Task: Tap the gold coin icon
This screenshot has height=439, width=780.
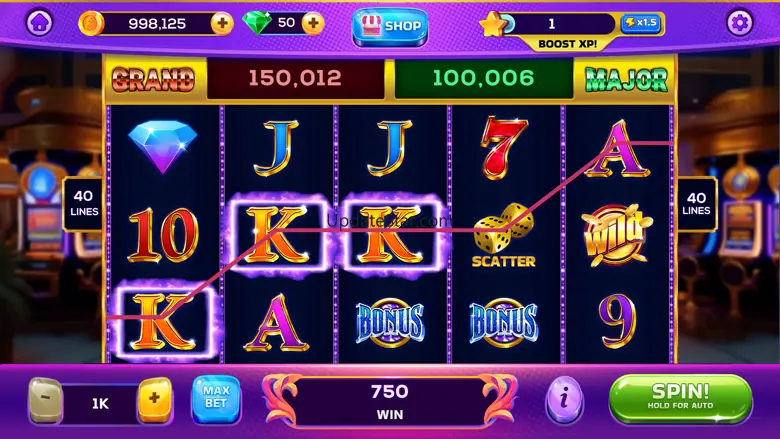Action: [91, 23]
